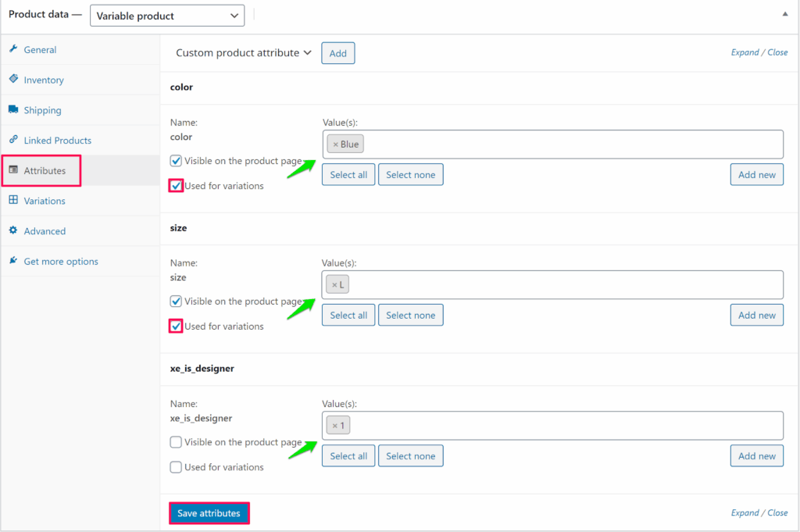
Task: Enable xe_is_designer 'Used for variations' checkbox
Action: point(177,467)
